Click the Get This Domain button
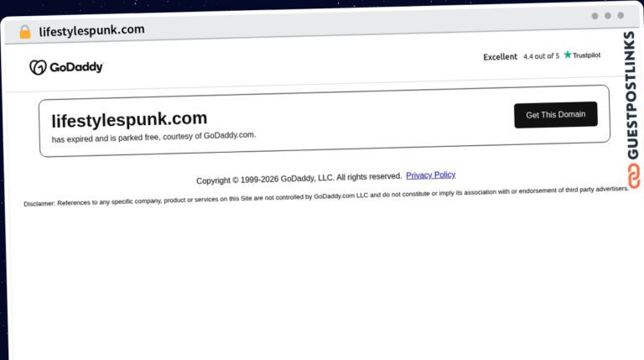The image size is (644, 360). pyautogui.click(x=556, y=115)
